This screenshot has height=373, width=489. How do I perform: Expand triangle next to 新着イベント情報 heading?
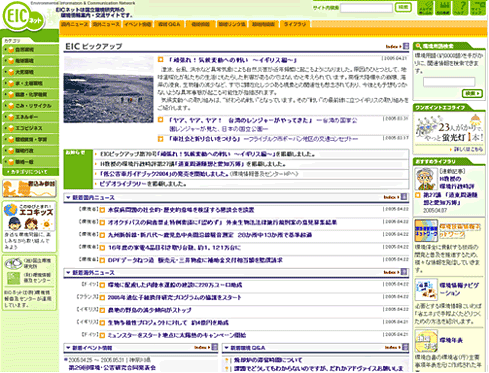(68, 348)
